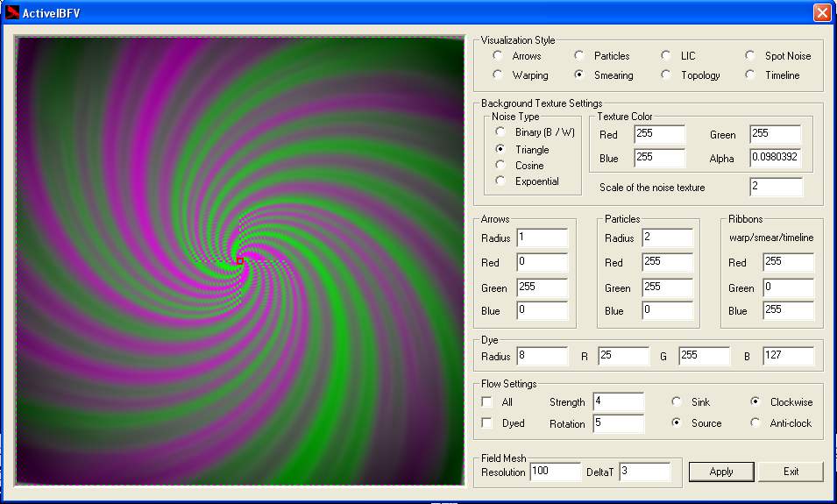Select the Arrows visualization style
This screenshot has width=837, height=504.
coord(498,56)
